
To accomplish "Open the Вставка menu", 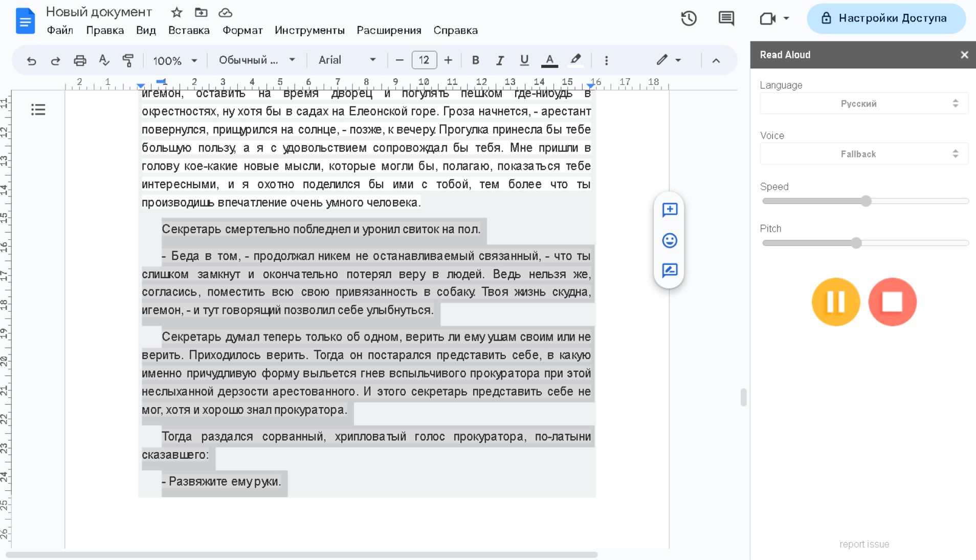I will coord(189,30).
